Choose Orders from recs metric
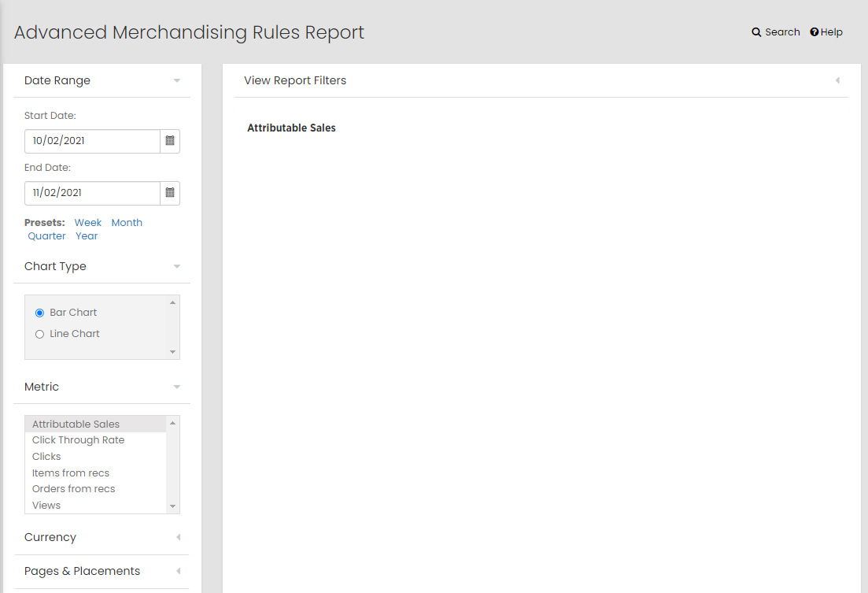Image resolution: width=868 pixels, height=593 pixels. coord(95,489)
